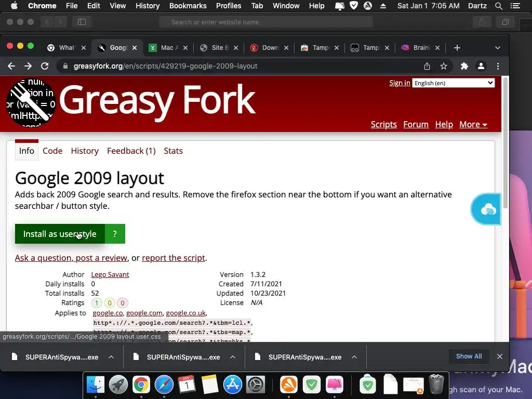The height and width of the screenshot is (399, 532).
Task: Click the bad ratings count badge
Action: (x=123, y=303)
